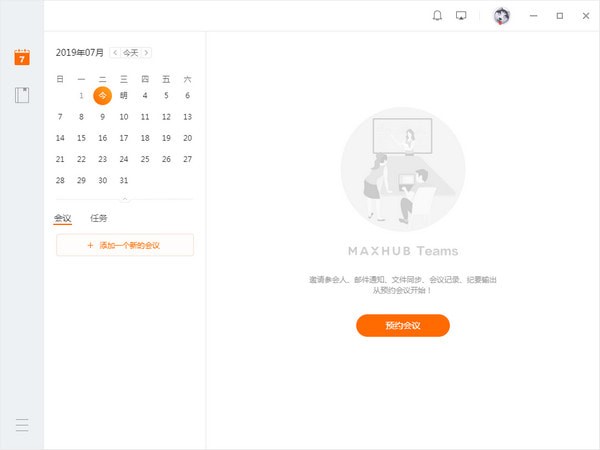
Task: Select date 26 in calendar
Action: (x=166, y=159)
